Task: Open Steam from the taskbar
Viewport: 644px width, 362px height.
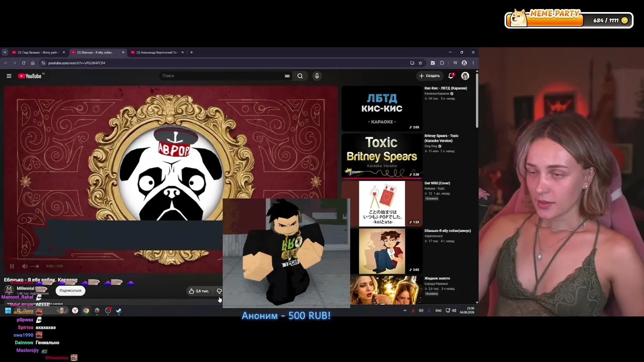Action: [x=119, y=311]
